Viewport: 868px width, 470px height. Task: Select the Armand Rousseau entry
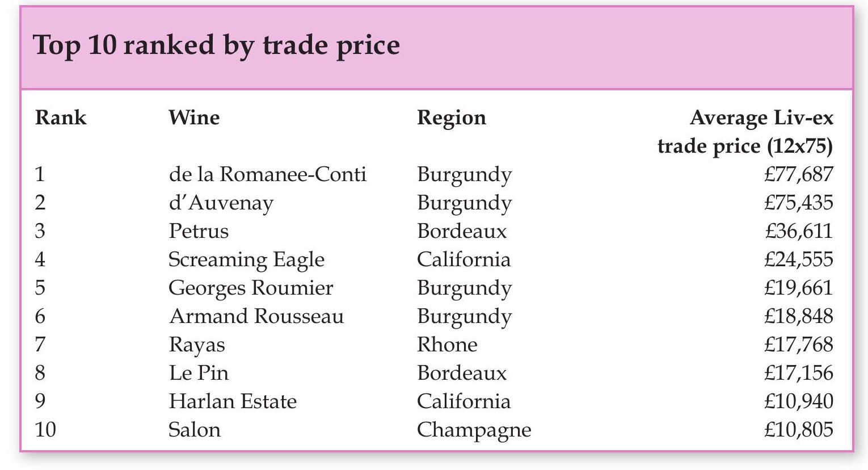pos(256,316)
